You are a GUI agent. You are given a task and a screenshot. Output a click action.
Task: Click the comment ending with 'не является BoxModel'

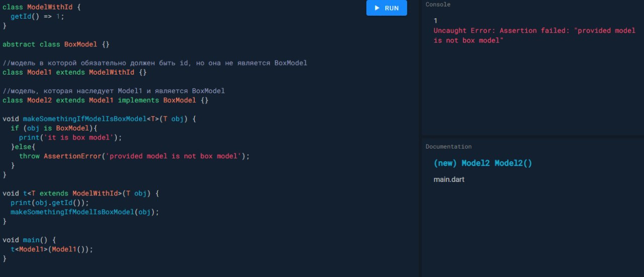[155, 63]
